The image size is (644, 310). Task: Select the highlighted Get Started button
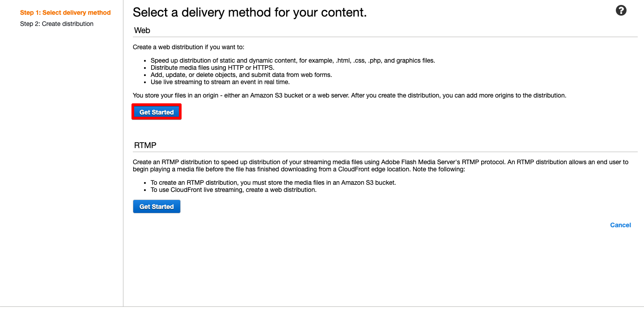pos(157,112)
